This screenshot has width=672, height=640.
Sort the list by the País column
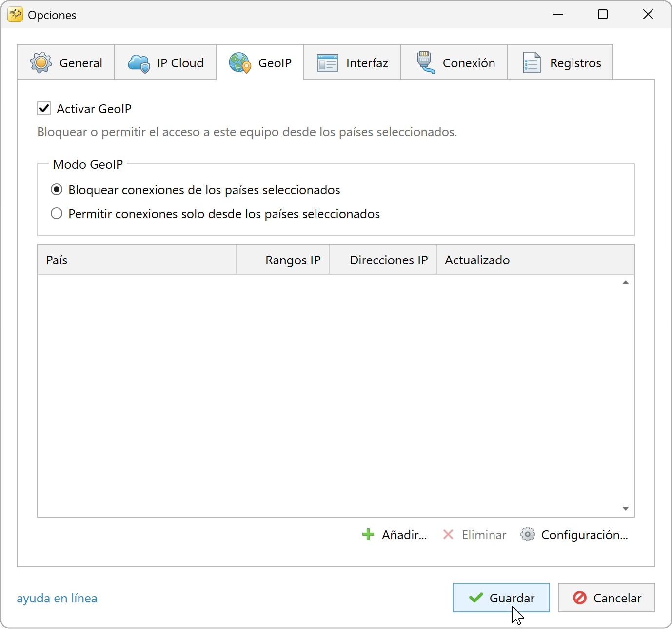pyautogui.click(x=137, y=260)
